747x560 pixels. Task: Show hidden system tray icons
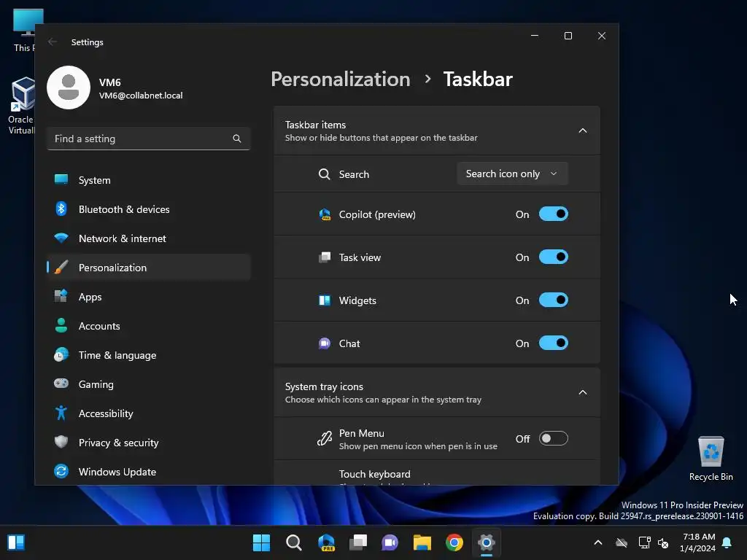[x=598, y=542]
